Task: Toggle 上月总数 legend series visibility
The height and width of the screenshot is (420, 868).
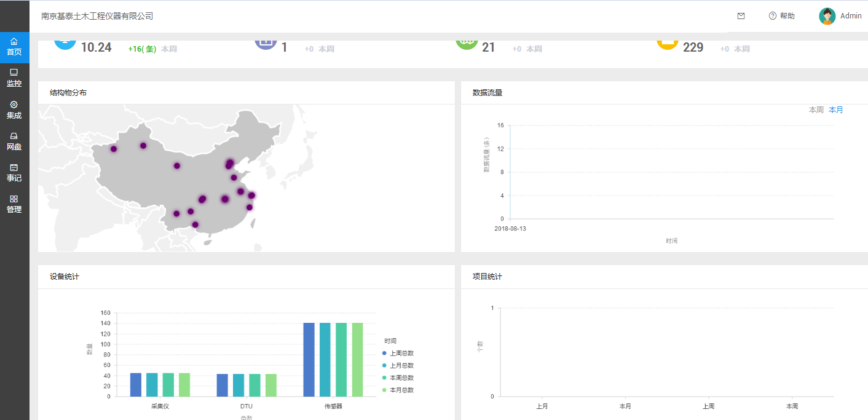Action: coord(401,365)
